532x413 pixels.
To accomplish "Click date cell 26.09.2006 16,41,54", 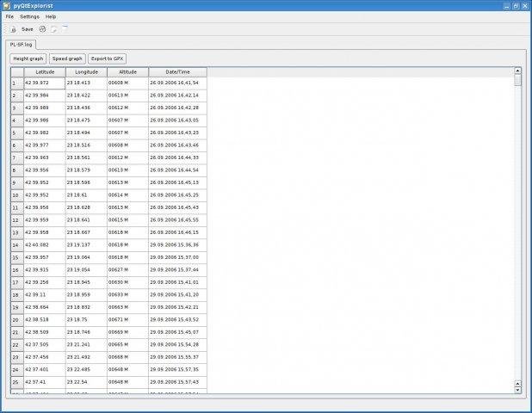I will [177, 83].
